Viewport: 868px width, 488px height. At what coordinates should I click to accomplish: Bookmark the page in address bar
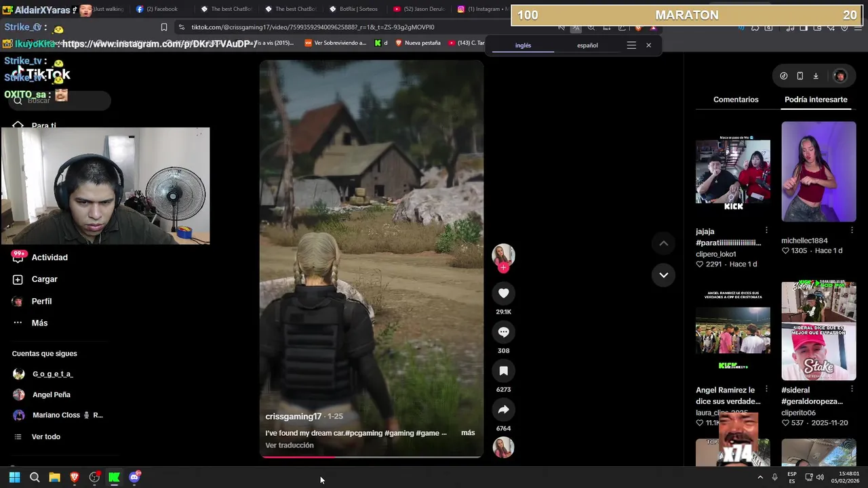click(x=164, y=27)
